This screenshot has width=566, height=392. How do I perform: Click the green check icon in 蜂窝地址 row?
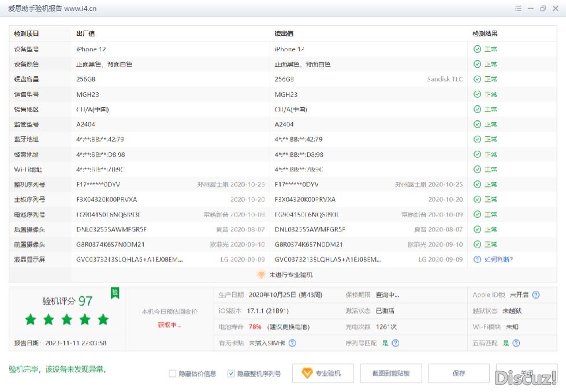[x=477, y=154]
